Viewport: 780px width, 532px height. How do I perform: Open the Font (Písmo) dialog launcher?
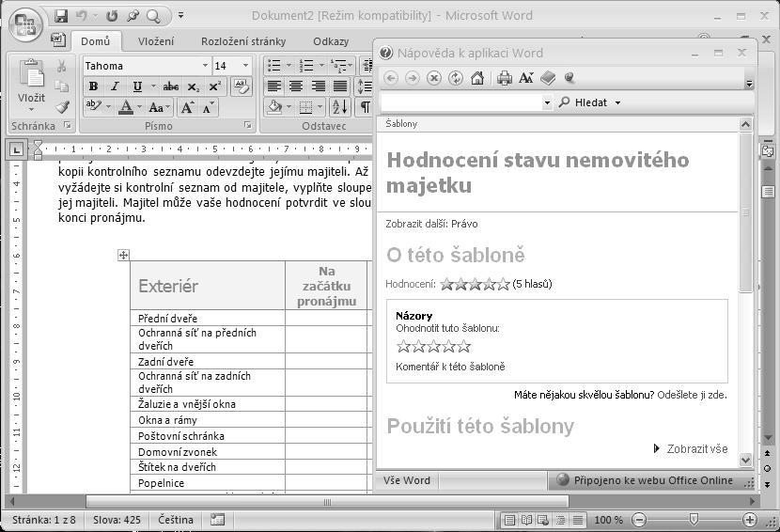coord(248,125)
